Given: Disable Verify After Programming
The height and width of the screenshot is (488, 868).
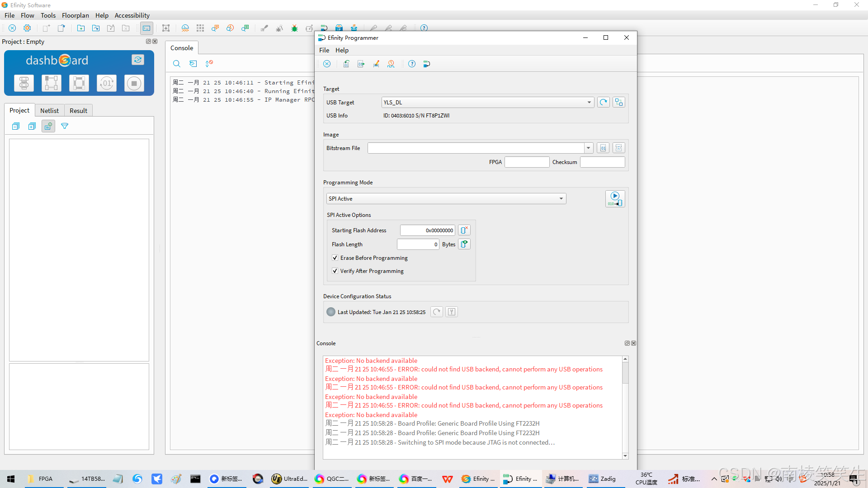Looking at the screenshot, I should pos(335,271).
